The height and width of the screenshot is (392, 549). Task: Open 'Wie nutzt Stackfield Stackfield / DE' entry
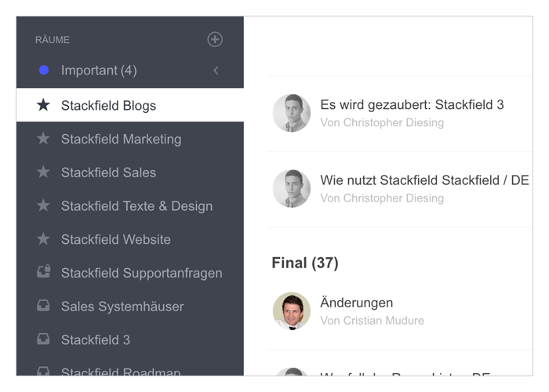pyautogui.click(x=424, y=180)
